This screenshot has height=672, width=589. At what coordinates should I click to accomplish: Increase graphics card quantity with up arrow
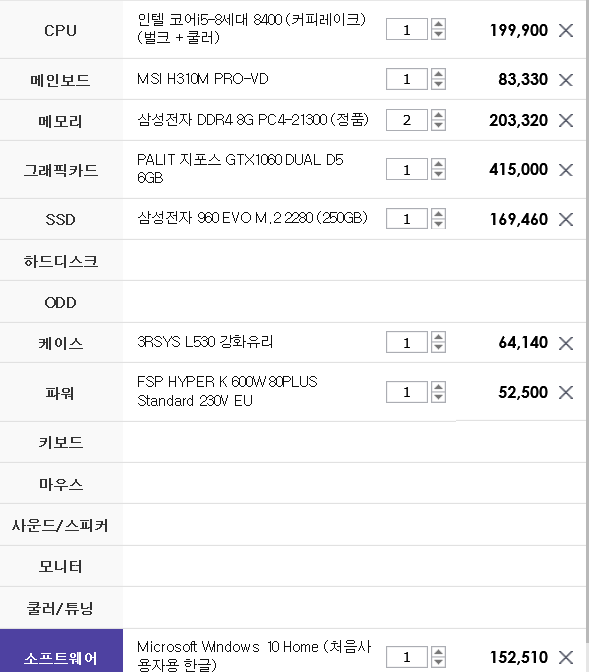point(438,164)
